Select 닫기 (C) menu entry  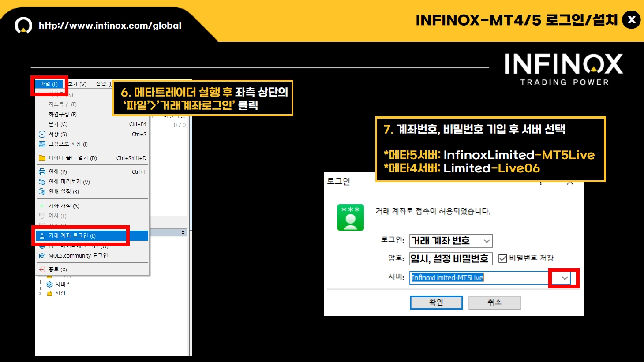(x=58, y=124)
